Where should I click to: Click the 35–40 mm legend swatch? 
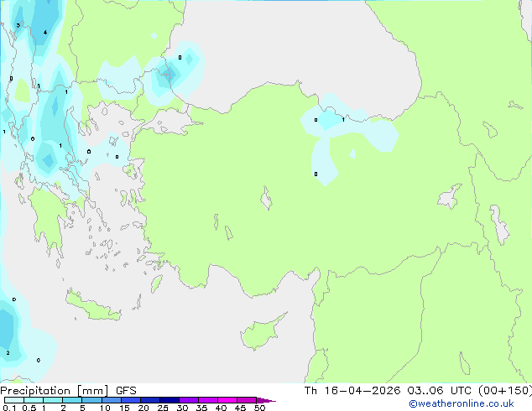208,400
